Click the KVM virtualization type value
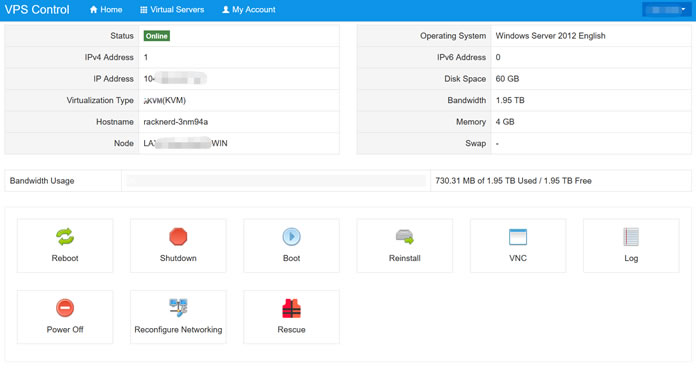Screen dimensions: 696x371 pos(165,100)
